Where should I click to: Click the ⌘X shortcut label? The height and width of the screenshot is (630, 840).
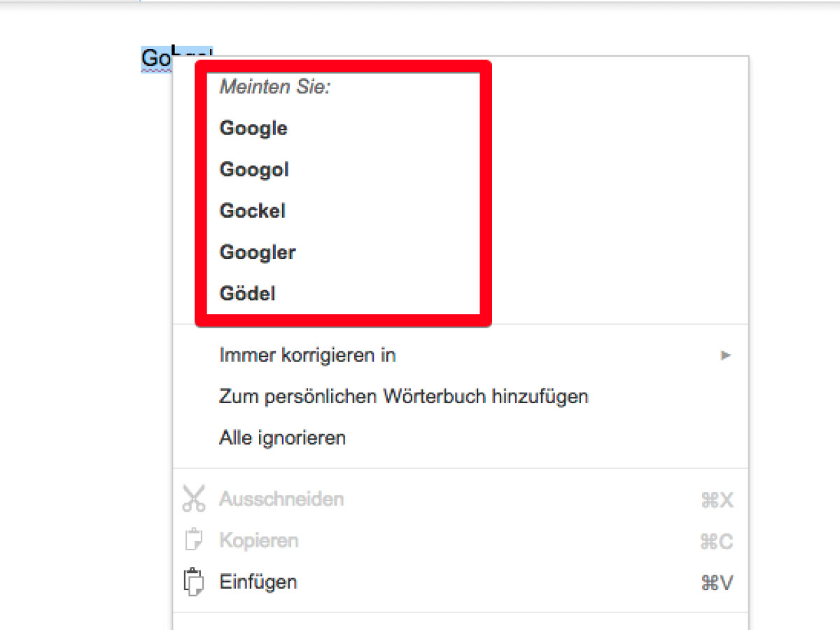717,500
